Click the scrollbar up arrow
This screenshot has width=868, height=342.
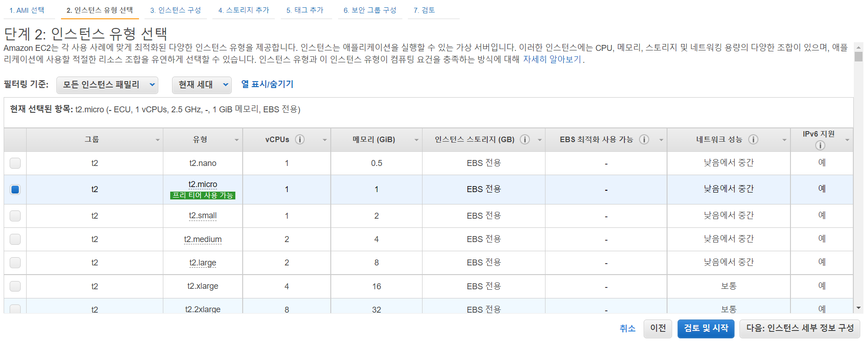click(858, 47)
